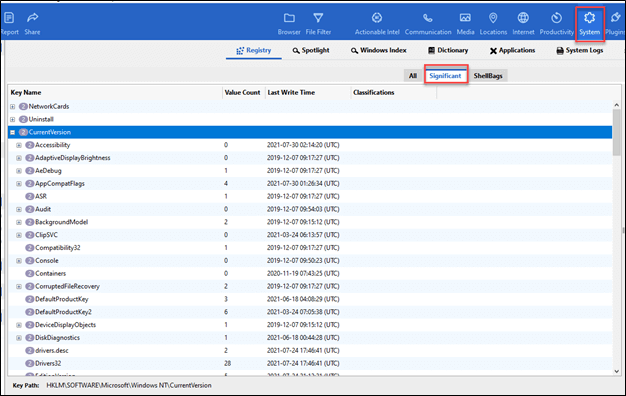Open the Communication section

click(x=428, y=23)
